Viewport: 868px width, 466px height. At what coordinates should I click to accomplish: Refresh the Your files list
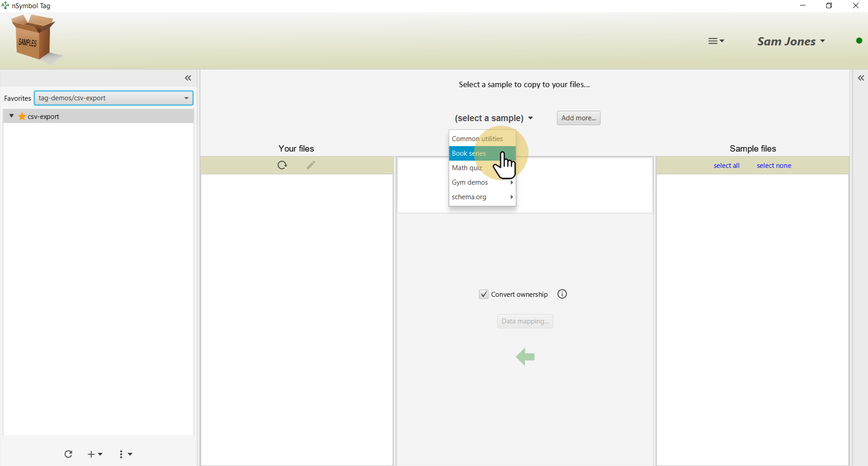tap(283, 165)
